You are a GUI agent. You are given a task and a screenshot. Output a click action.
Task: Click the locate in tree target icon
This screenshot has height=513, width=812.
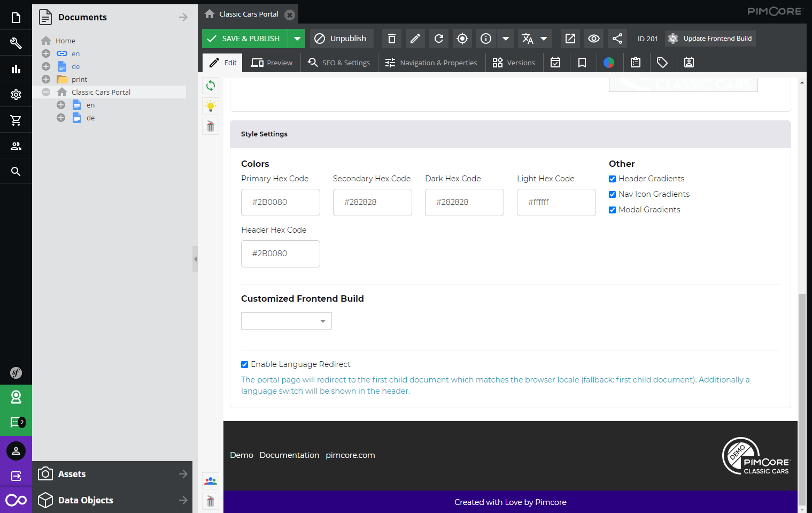[x=462, y=39]
